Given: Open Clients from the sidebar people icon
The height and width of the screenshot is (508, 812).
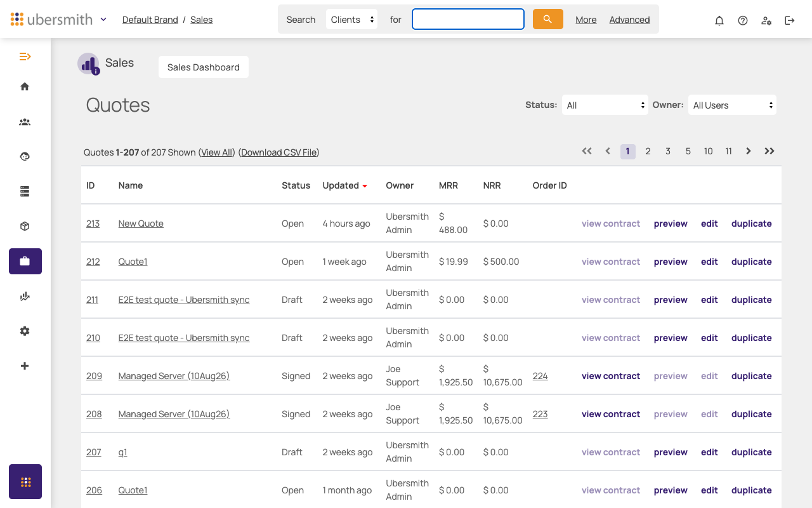Looking at the screenshot, I should 25,122.
